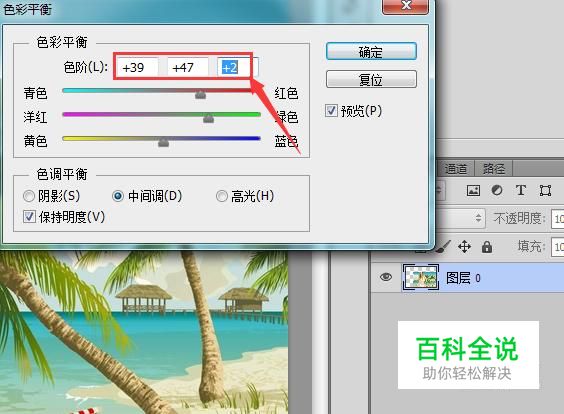
Task: Click the 复位 reset button
Action: pos(371,79)
